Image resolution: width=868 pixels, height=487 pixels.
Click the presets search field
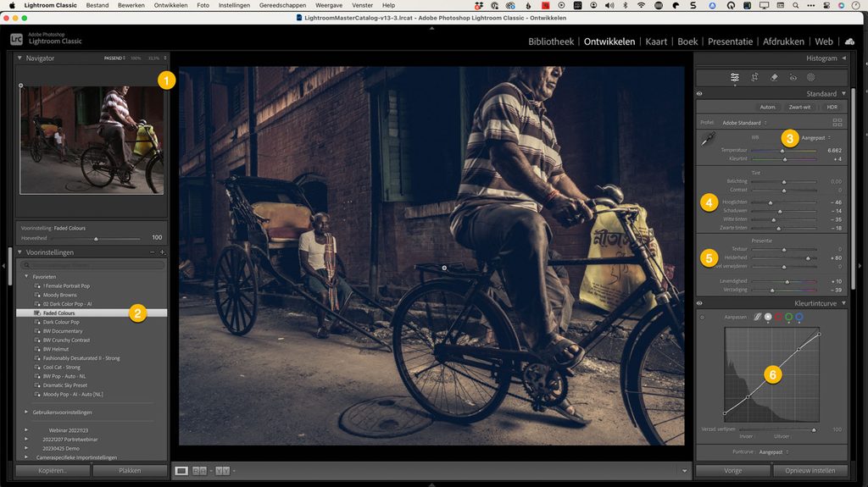pyautogui.click(x=93, y=266)
